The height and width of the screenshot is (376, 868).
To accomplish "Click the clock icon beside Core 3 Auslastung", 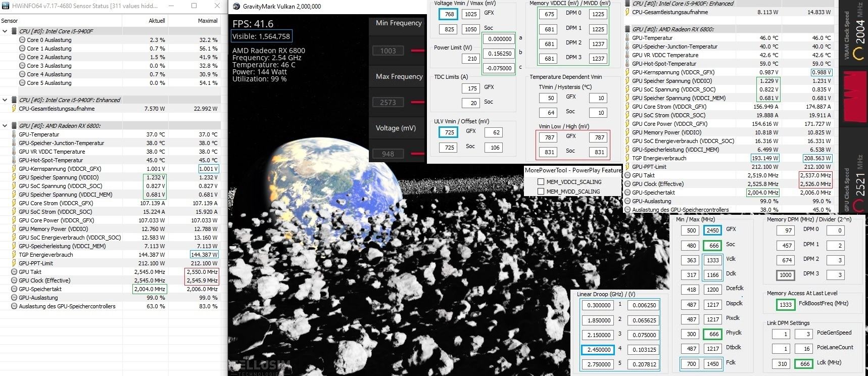I will 22,66.
